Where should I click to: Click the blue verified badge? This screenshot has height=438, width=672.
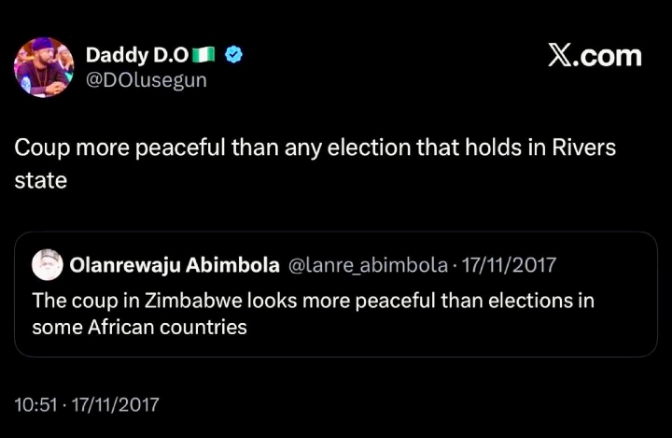(233, 56)
